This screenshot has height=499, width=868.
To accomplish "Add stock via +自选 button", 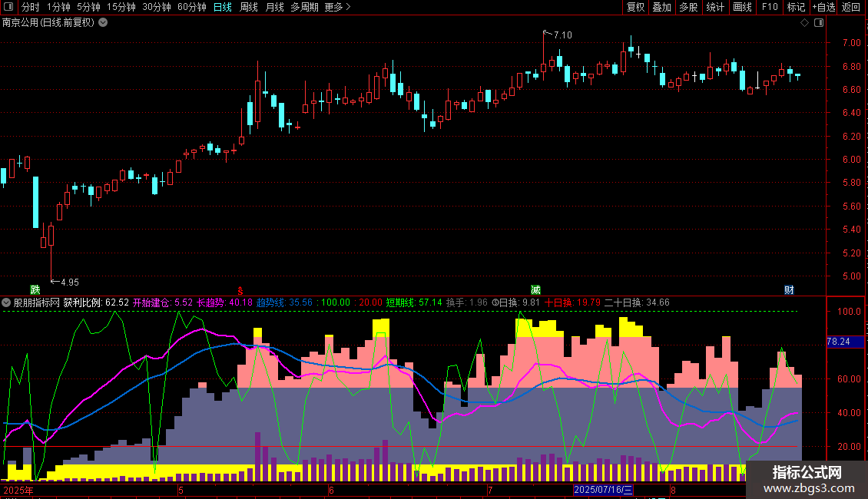I will coord(823,7).
